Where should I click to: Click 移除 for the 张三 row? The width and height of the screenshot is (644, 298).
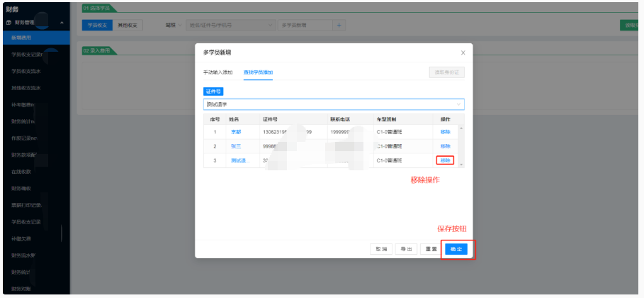445,146
